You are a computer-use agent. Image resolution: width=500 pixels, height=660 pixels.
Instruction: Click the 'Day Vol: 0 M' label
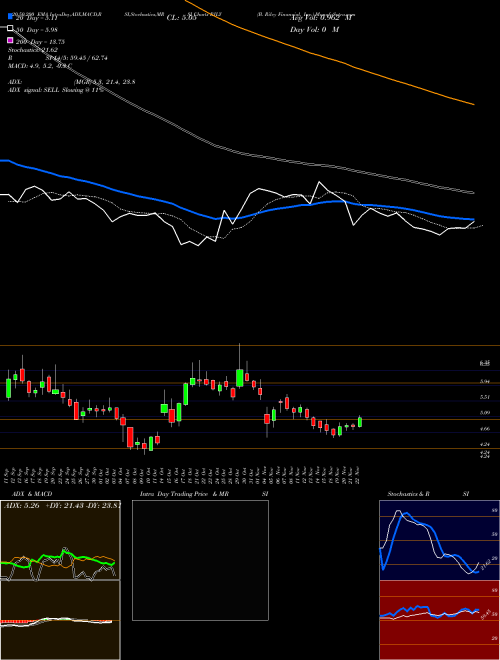(314, 29)
